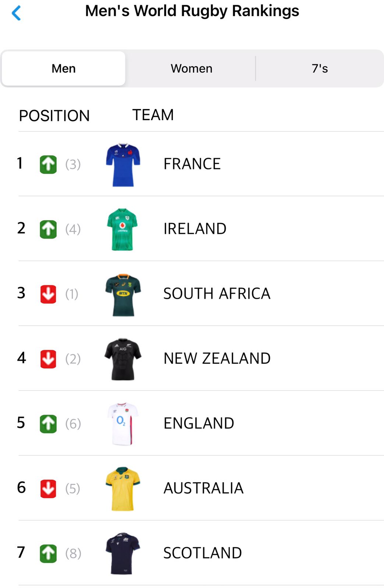Tap the South Africa jersey image
Image resolution: width=384 pixels, height=588 pixels.
coord(123,294)
